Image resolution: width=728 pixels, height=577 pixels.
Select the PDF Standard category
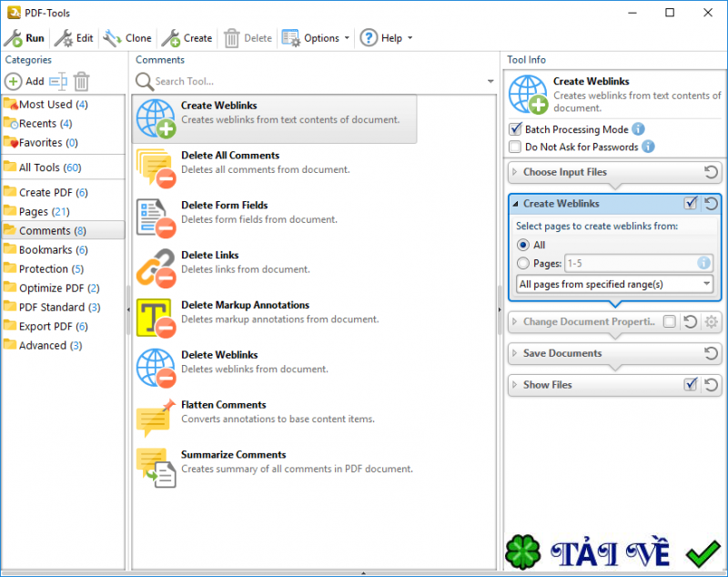[63, 307]
